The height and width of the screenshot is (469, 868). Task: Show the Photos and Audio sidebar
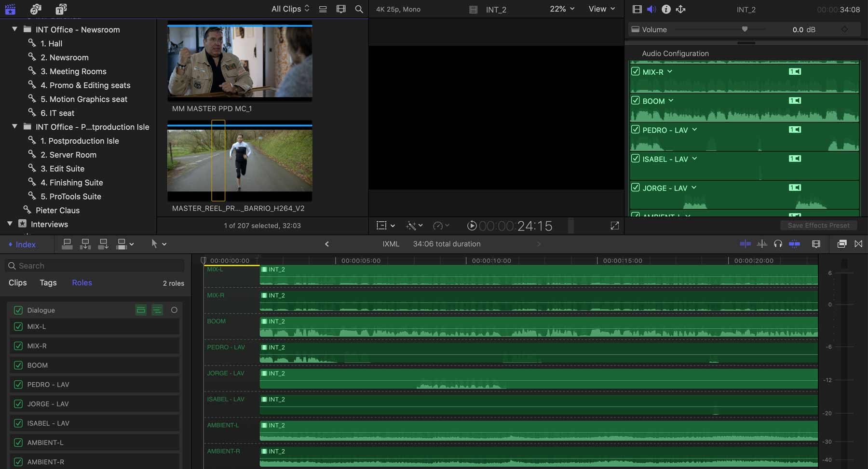36,9
